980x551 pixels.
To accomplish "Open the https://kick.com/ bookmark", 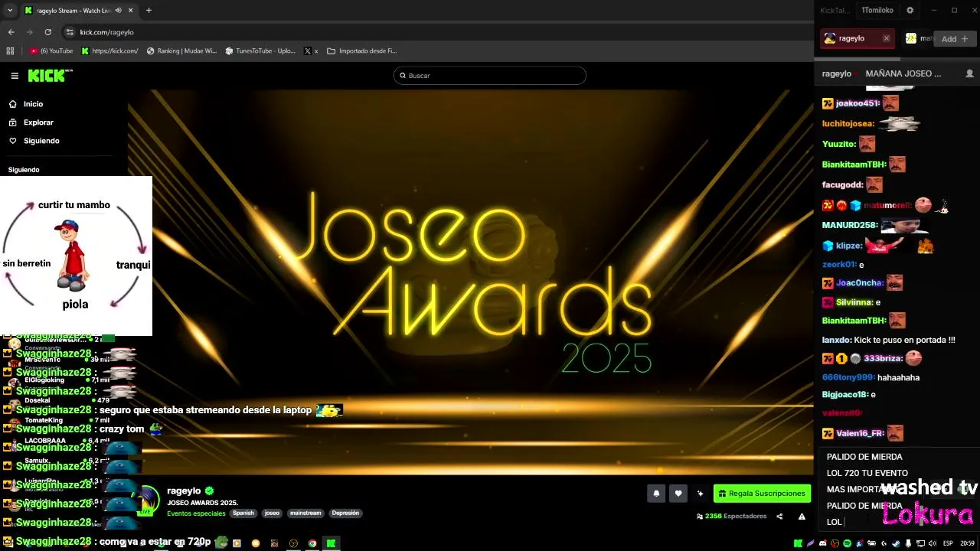I will 109,51.
